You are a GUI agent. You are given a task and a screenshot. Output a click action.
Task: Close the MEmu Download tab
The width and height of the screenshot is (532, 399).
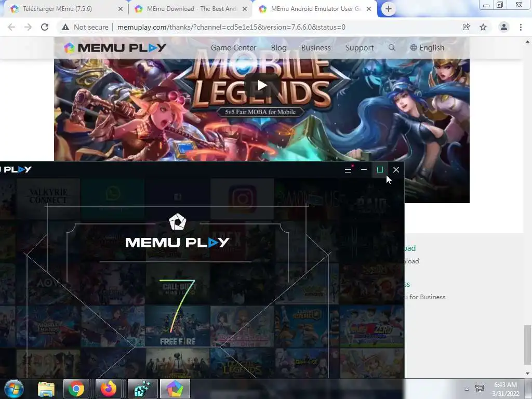245,9
